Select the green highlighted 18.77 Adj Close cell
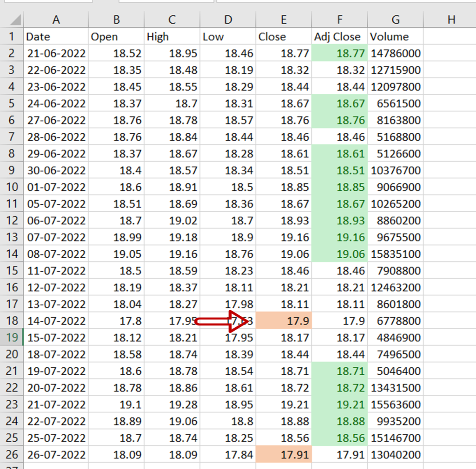 pyautogui.click(x=339, y=53)
